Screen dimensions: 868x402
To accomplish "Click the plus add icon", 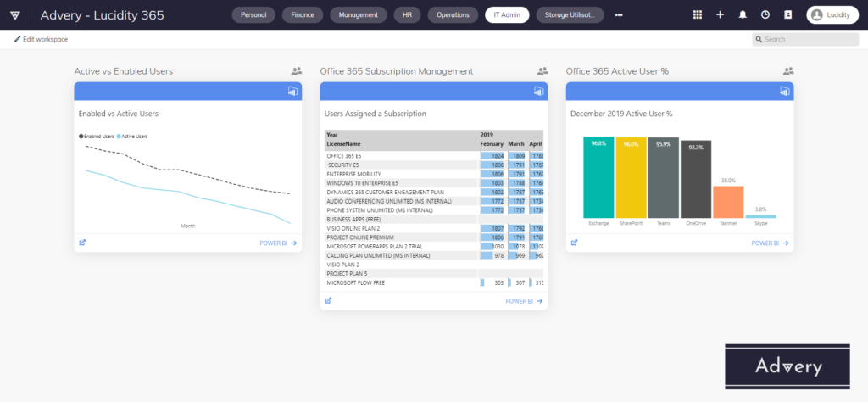I will click(721, 15).
